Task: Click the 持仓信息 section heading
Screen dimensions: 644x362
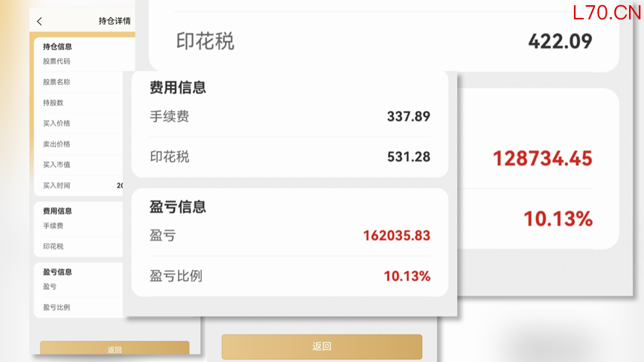Action: (57, 47)
